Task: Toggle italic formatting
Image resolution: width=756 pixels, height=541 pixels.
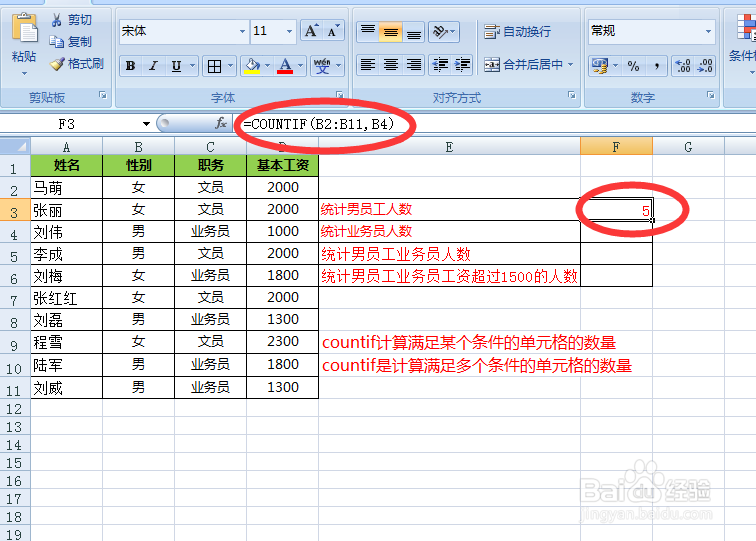Action: (x=153, y=66)
